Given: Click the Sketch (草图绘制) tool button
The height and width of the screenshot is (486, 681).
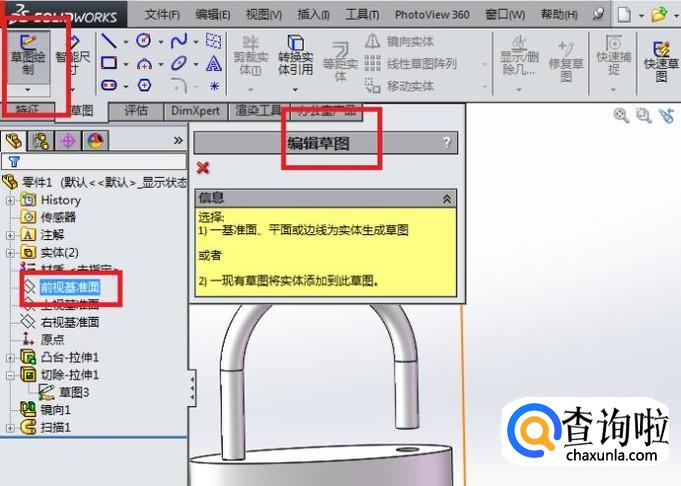Looking at the screenshot, I should [x=28, y=56].
